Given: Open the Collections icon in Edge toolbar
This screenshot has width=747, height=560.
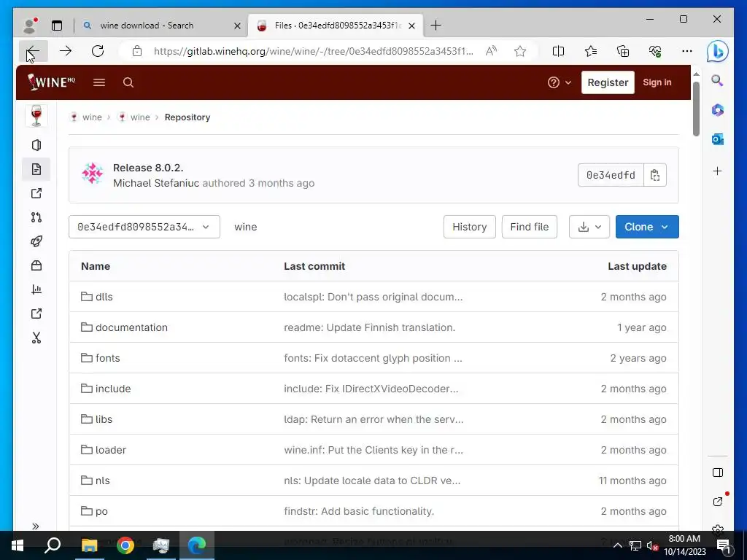Looking at the screenshot, I should pyautogui.click(x=623, y=51).
